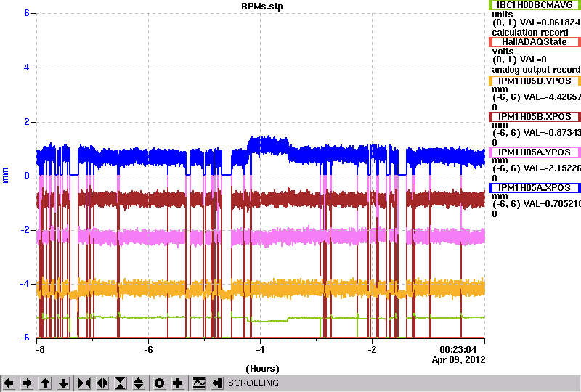
Task: Pan the graph up with up arrow
Action: [45, 383]
